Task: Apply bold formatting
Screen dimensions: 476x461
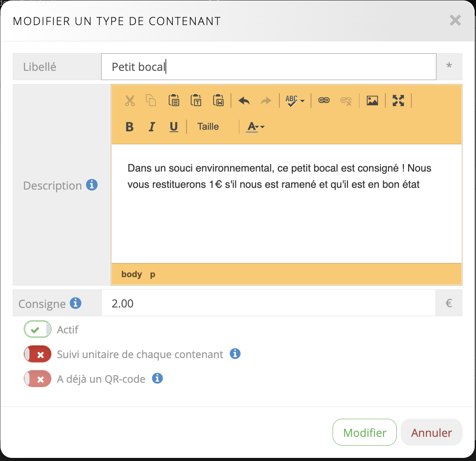Action: tap(129, 127)
